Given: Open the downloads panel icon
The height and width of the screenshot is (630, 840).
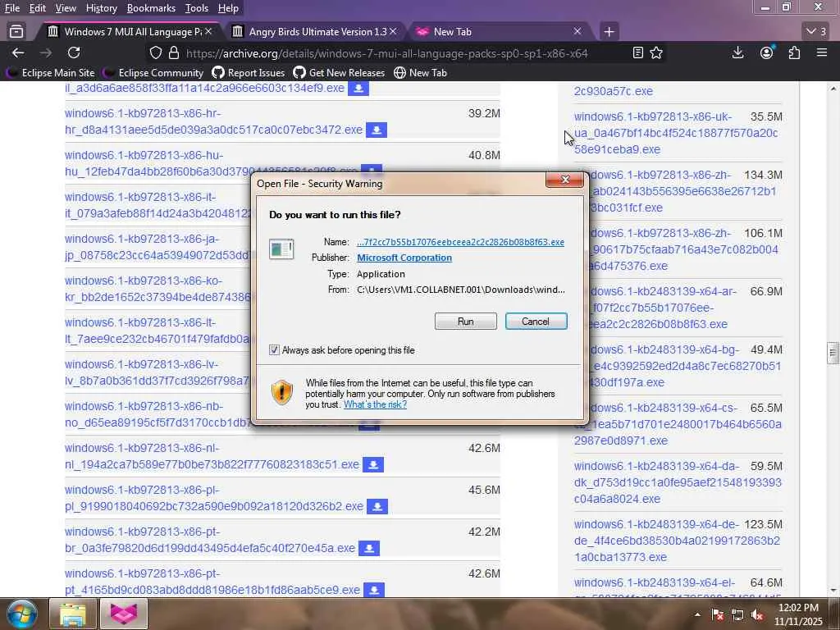Looking at the screenshot, I should point(737,52).
